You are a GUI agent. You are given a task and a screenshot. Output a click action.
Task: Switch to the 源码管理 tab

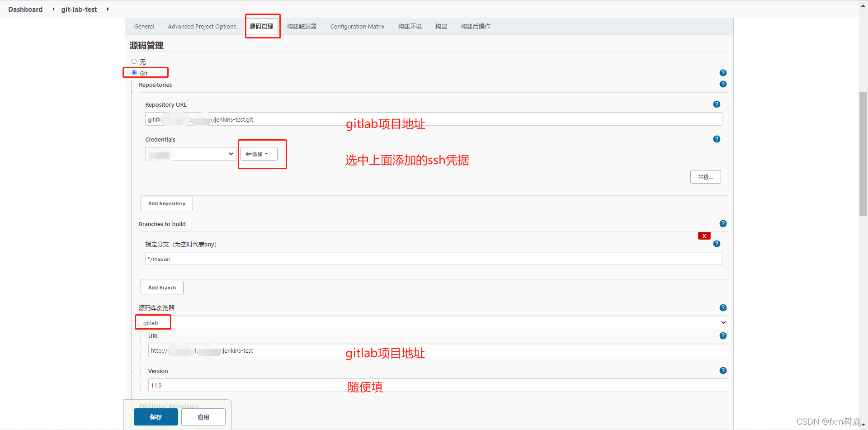click(261, 26)
